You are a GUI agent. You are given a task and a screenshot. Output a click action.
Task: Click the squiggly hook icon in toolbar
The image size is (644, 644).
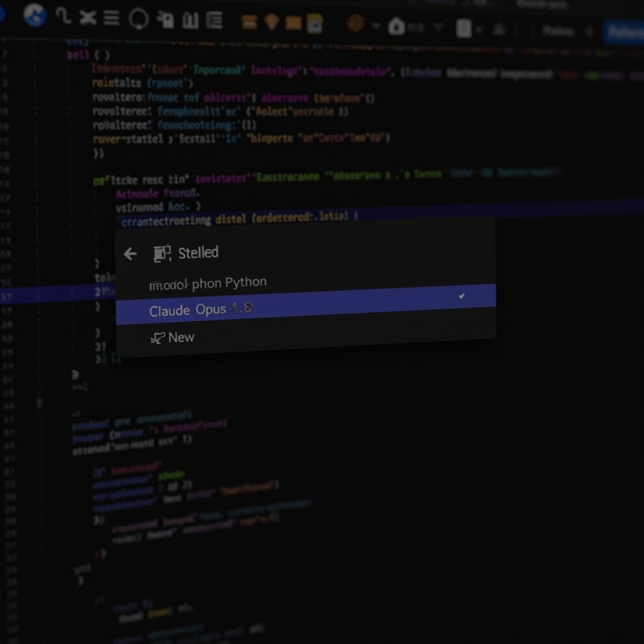(x=63, y=16)
